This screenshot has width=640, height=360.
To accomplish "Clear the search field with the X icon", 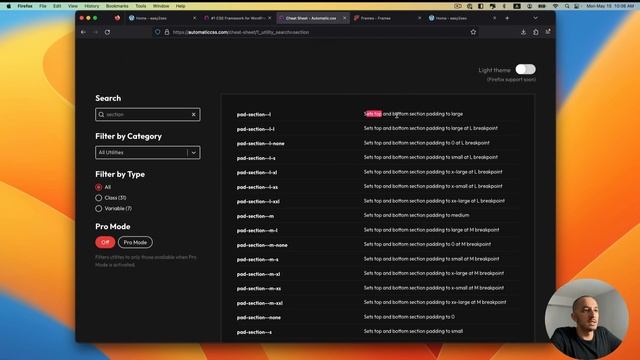I will point(194,115).
